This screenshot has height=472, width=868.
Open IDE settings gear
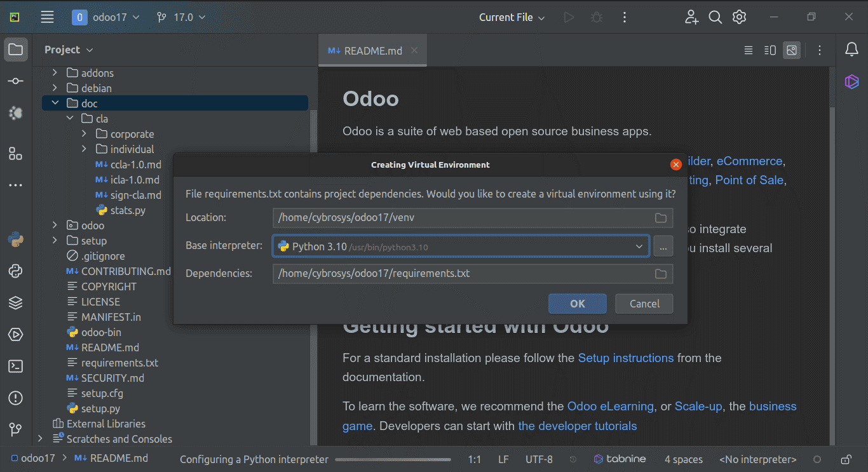(x=739, y=17)
